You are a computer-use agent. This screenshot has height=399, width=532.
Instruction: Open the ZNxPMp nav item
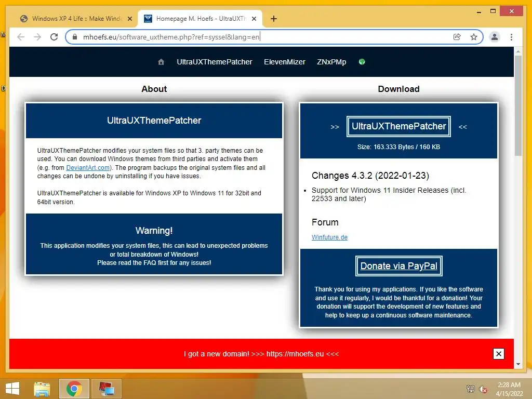[x=331, y=62]
